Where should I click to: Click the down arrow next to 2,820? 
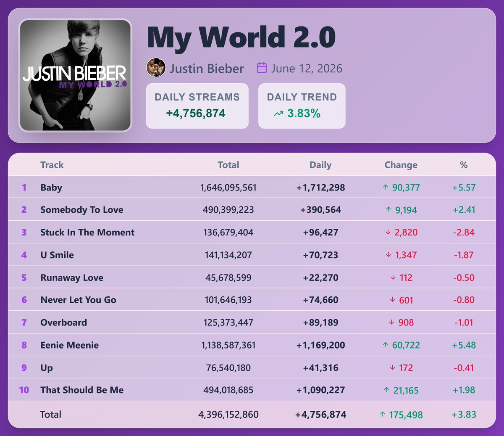pos(388,233)
